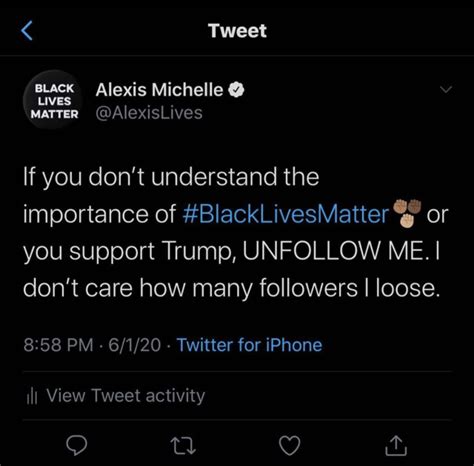Screen dimensions: 474x466
Task: Open the Black Lives Matter profile picture
Action: click(x=53, y=100)
